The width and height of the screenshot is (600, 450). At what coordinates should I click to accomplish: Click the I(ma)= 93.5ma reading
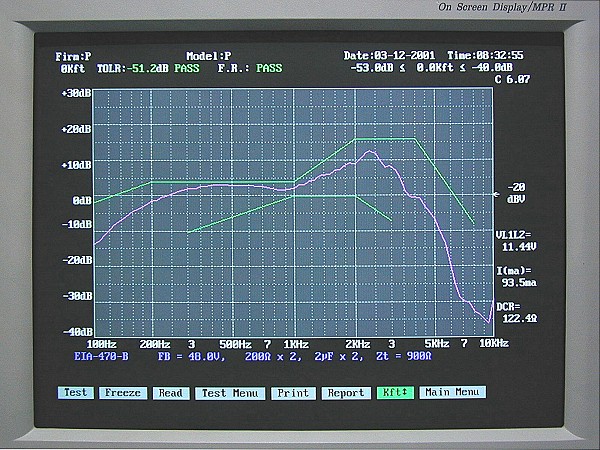tap(516, 277)
